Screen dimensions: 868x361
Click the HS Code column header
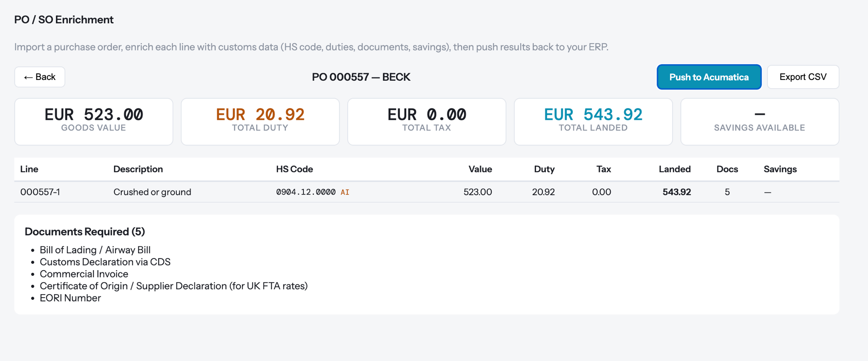tap(294, 169)
